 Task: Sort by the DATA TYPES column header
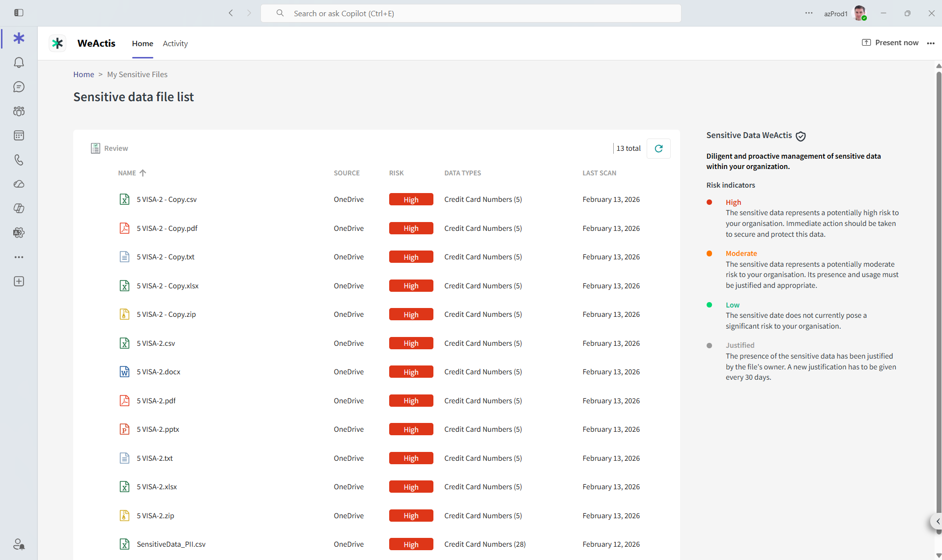click(462, 173)
